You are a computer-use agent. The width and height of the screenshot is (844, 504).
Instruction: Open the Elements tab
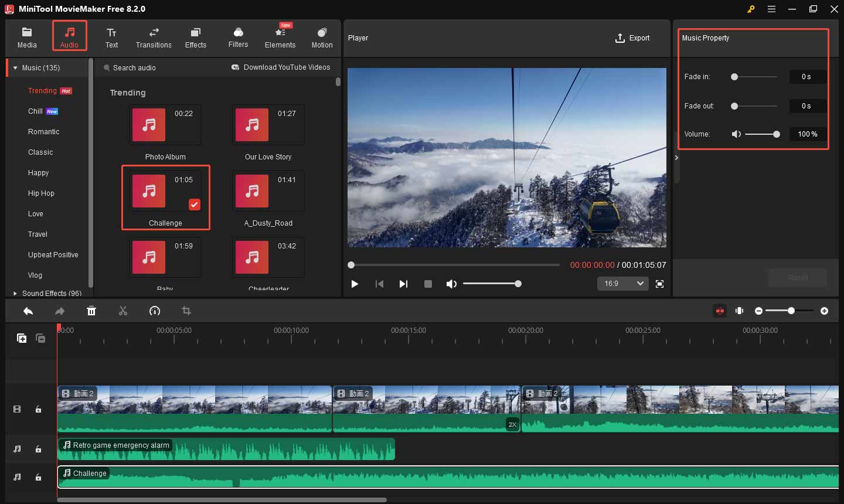pos(280,38)
